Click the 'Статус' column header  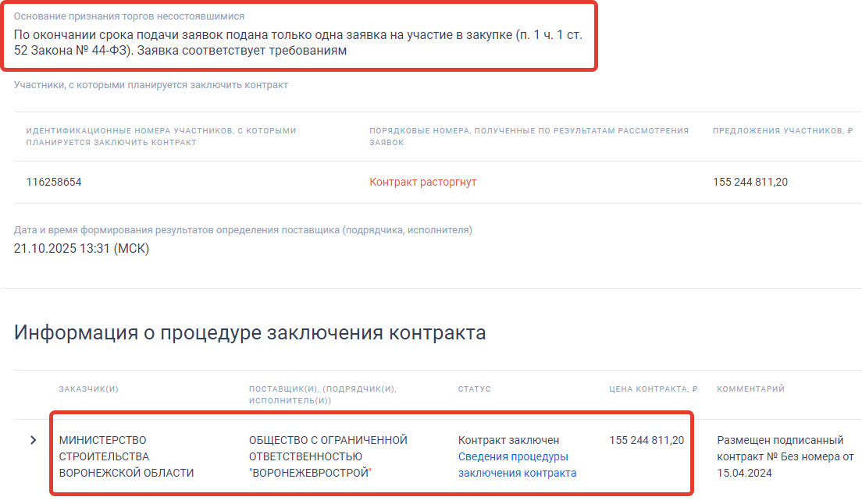[x=474, y=389]
